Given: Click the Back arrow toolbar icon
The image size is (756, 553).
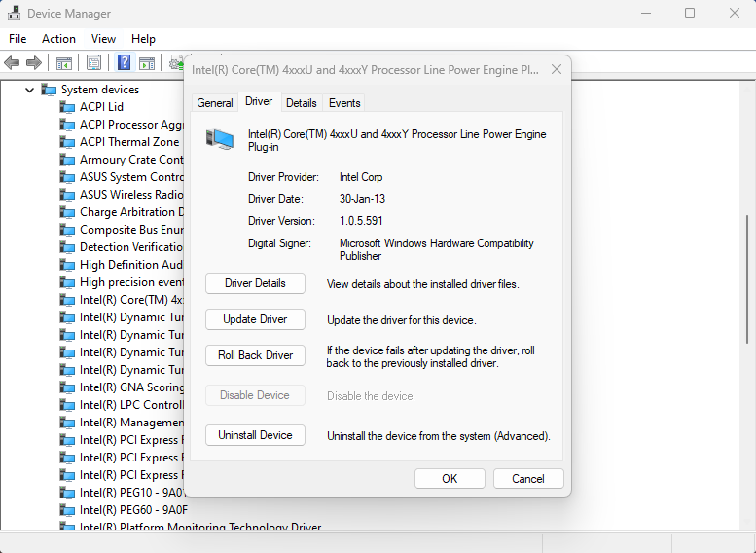Looking at the screenshot, I should pyautogui.click(x=11, y=62).
